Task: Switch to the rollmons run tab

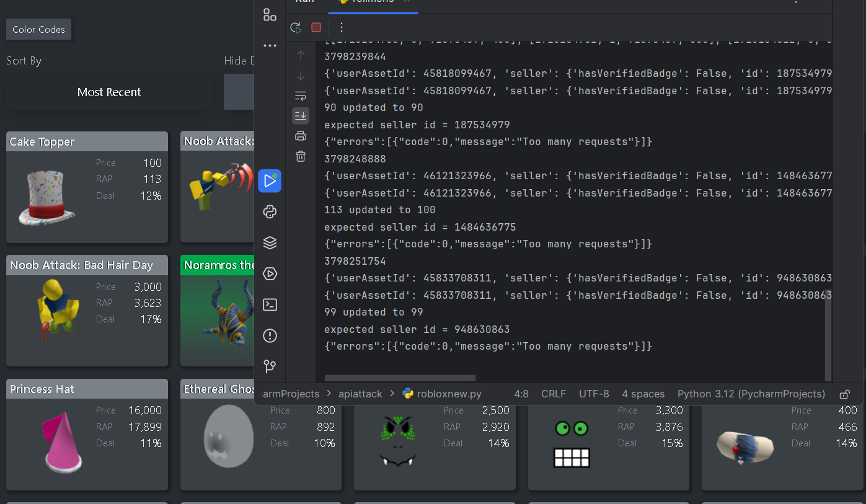Action: 372,2
